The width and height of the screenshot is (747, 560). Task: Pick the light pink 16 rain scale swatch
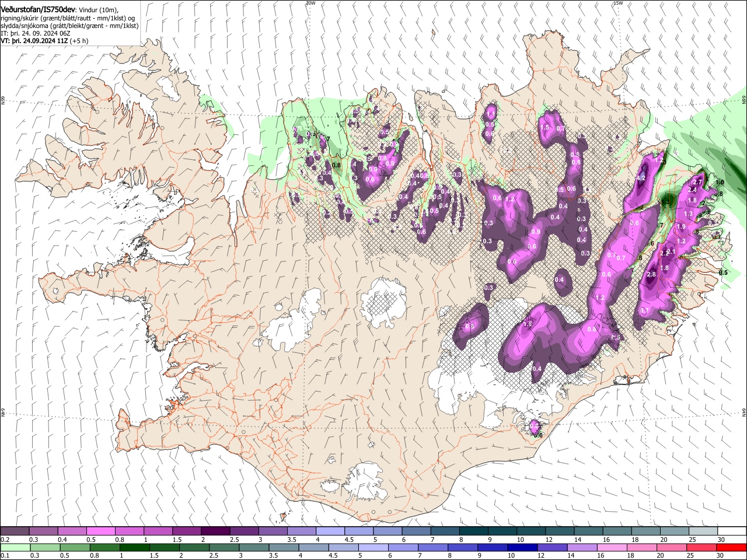point(612,547)
